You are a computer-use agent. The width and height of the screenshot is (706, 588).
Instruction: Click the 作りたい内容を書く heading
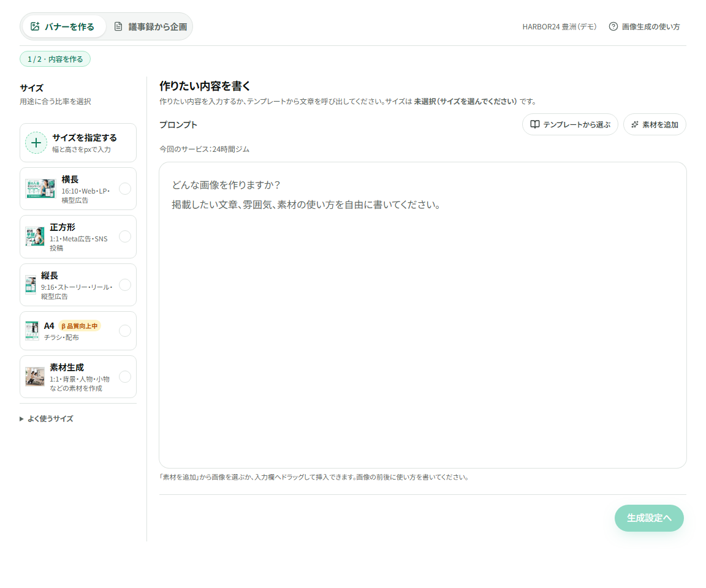(205, 86)
